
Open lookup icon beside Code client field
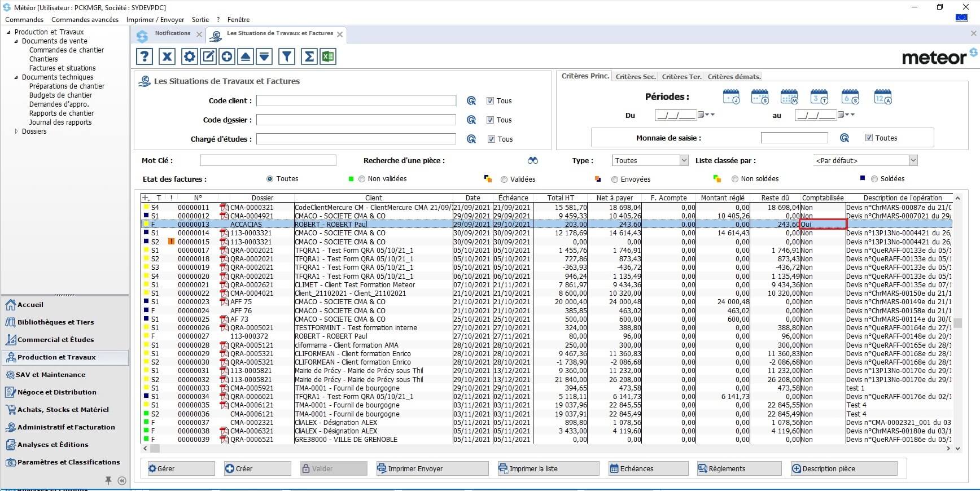[471, 101]
